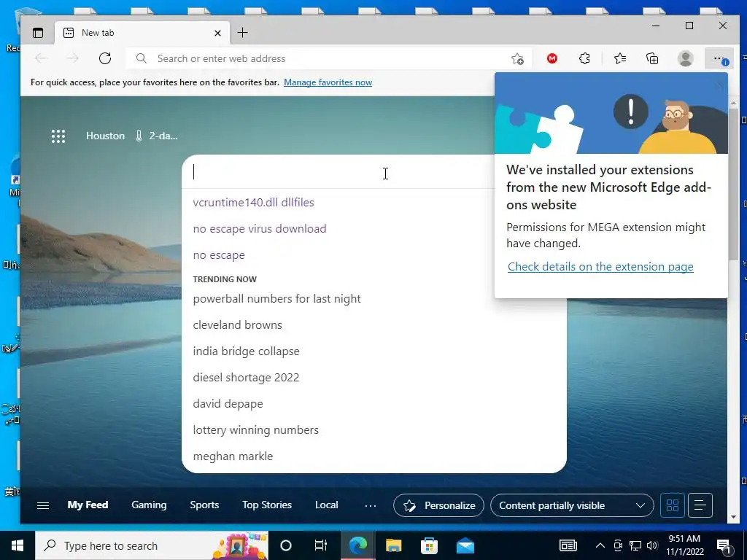Select trending cleveland browns

[237, 324]
